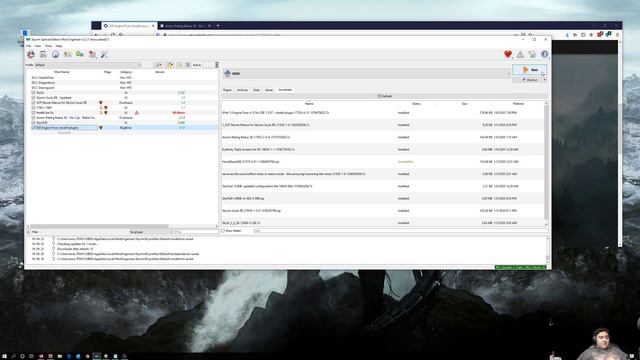This screenshot has width=640, height=360.
Task: Toggle the SkyHUD mod checkbox
Action: coord(33,122)
